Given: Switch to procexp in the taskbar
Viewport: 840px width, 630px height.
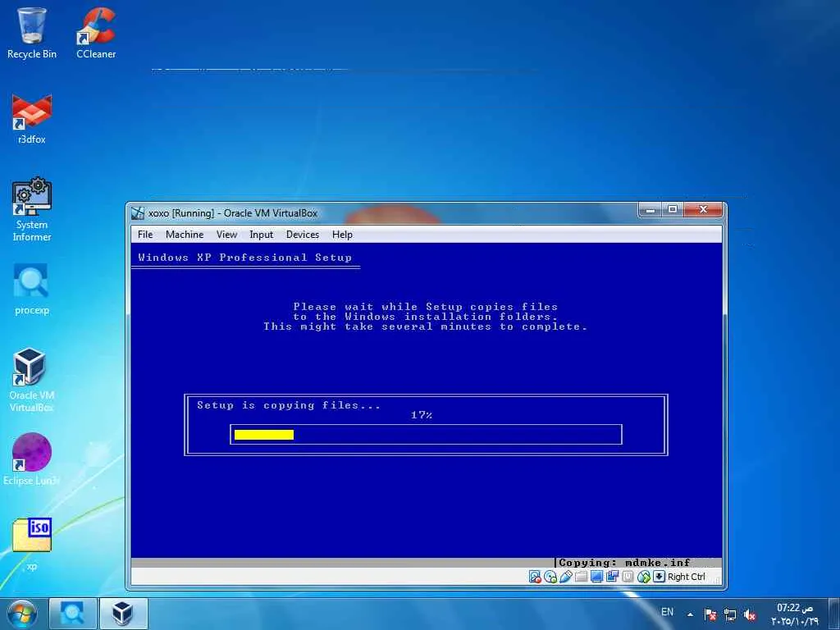Looking at the screenshot, I should coord(72,614).
